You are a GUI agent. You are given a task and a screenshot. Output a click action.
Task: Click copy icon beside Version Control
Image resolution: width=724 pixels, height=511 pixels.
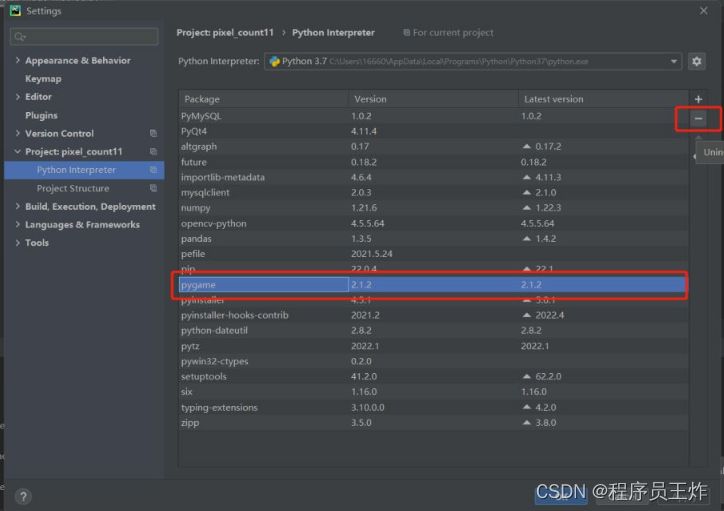click(153, 133)
